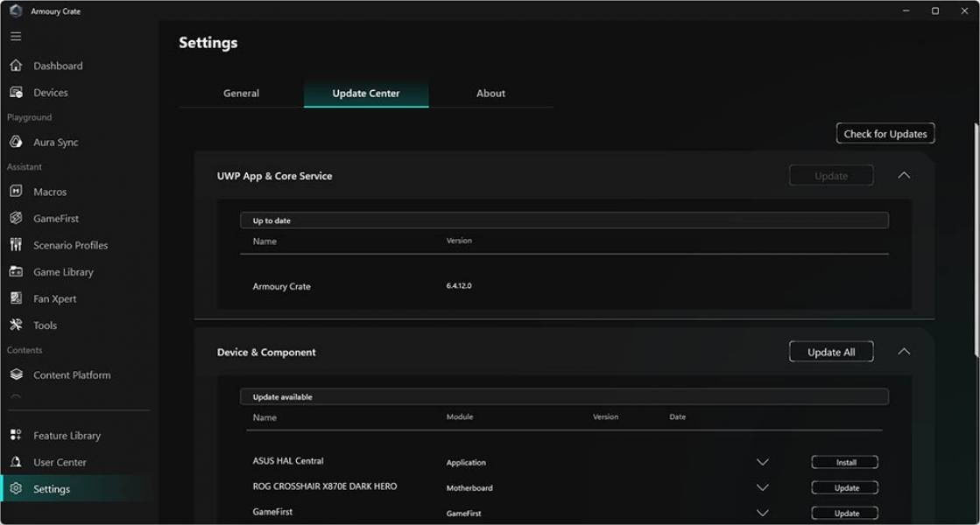Minimize the Armoury Crate window
980x525 pixels.
[x=906, y=10]
